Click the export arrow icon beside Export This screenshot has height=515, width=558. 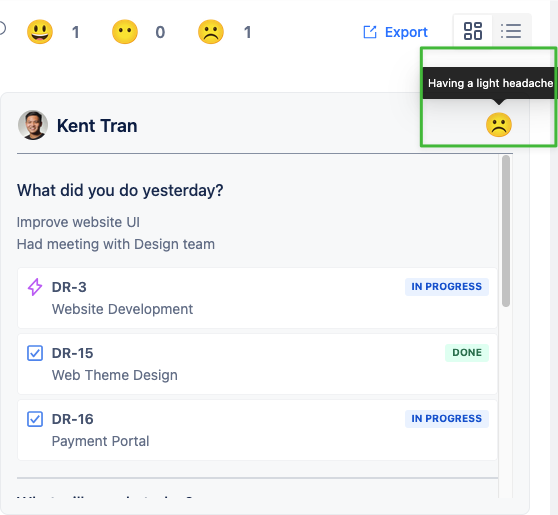click(x=370, y=32)
